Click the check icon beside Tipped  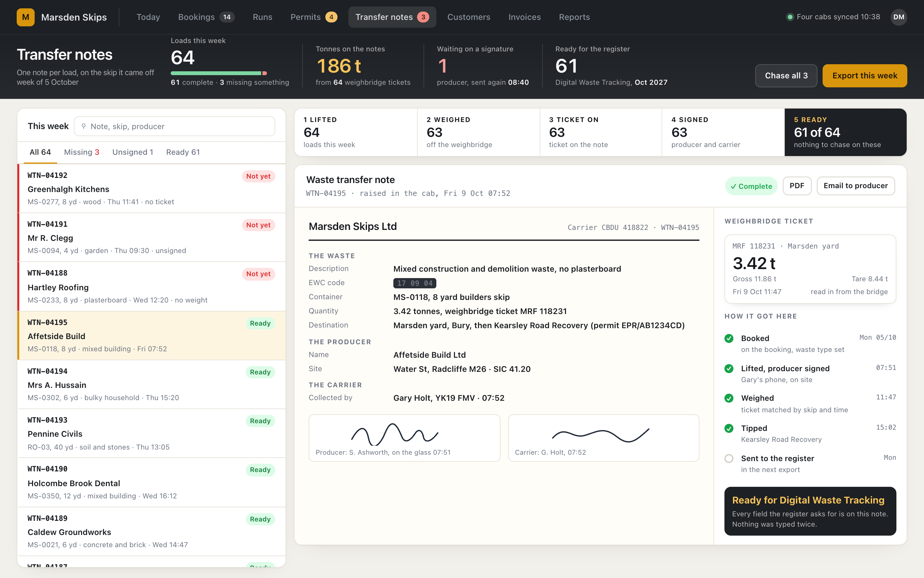(x=729, y=428)
